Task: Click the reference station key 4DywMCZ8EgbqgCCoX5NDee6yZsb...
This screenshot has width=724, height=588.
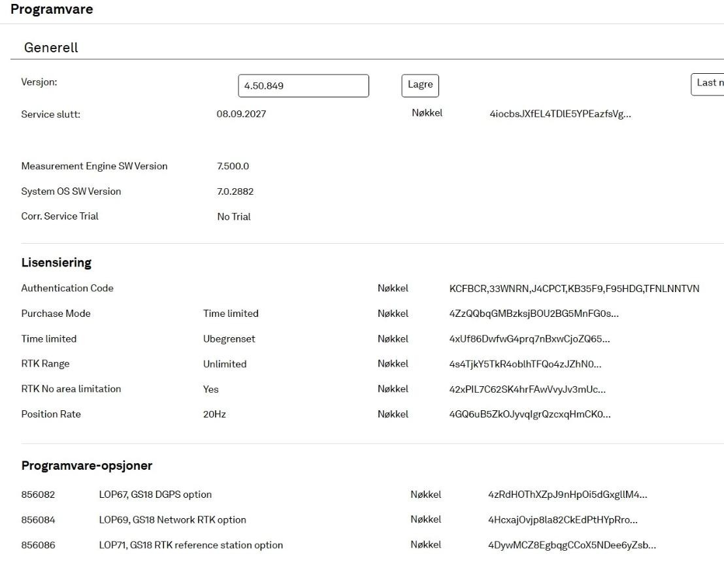Action: 572,545
